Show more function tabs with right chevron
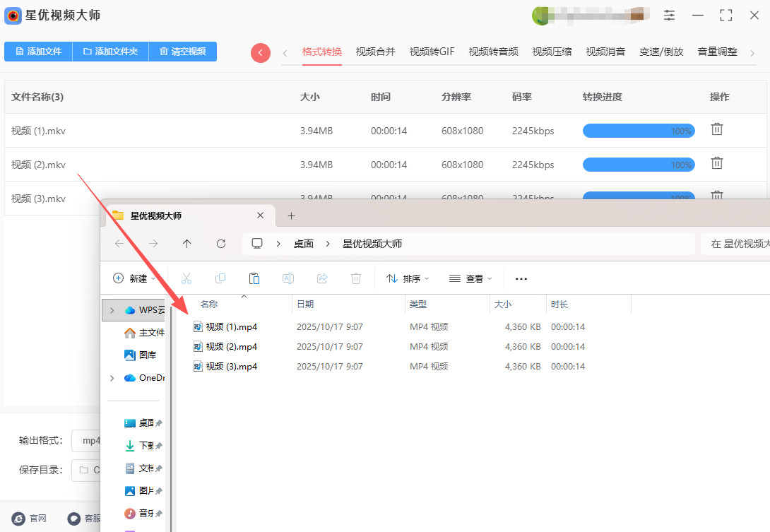 coord(752,52)
